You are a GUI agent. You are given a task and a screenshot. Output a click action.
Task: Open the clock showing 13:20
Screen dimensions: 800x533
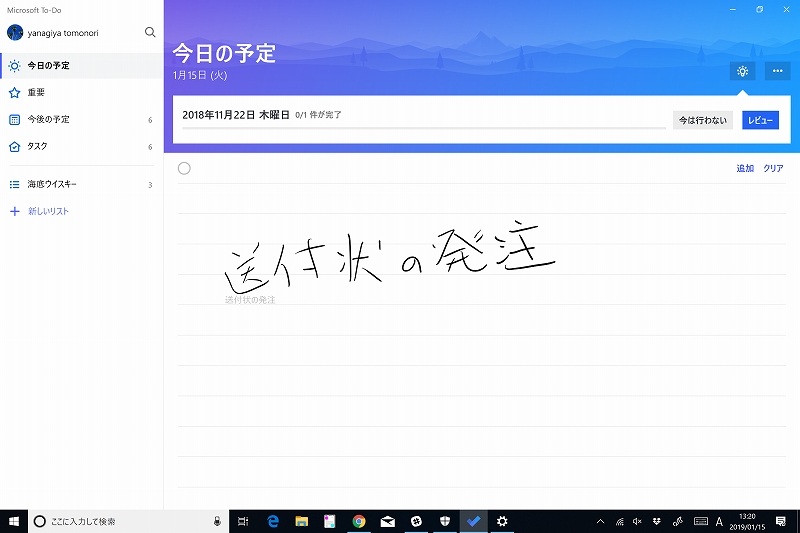point(747,521)
